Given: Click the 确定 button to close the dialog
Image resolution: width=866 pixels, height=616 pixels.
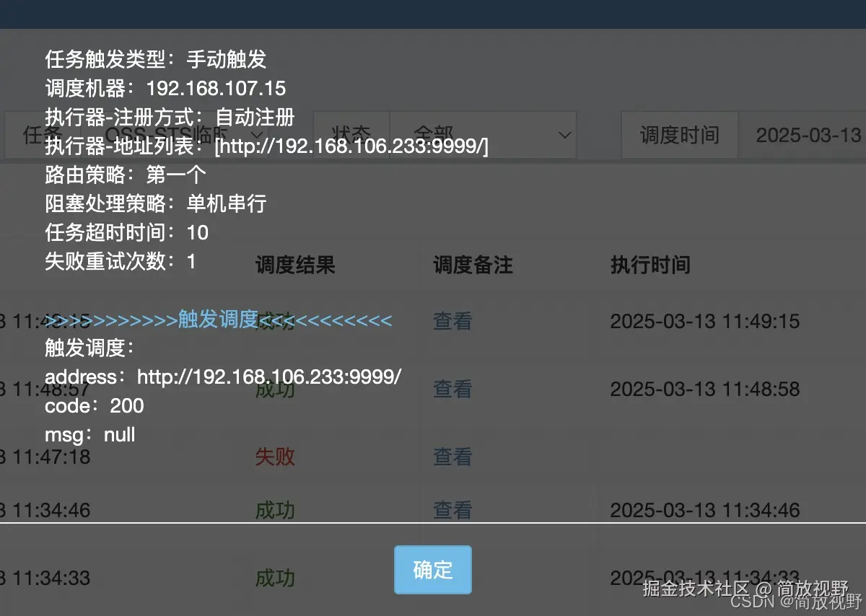Looking at the screenshot, I should click(432, 569).
